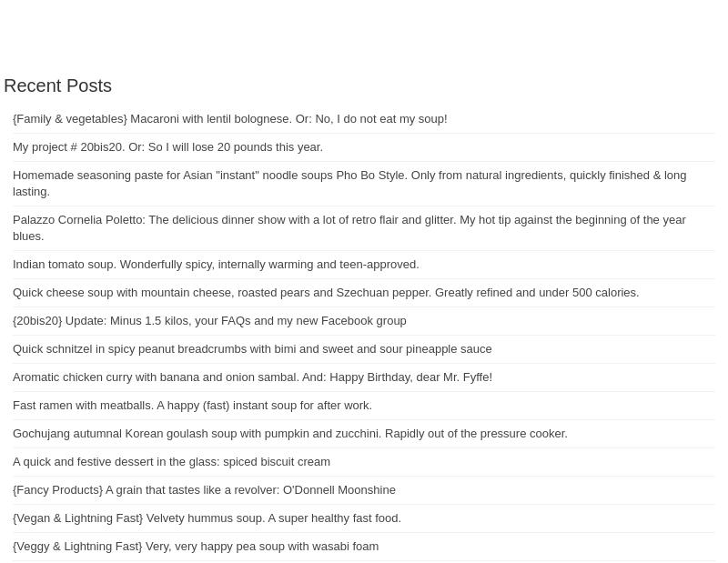Open Fast ramen with meatballs post
The image size is (728, 563).
click(x=192, y=406)
